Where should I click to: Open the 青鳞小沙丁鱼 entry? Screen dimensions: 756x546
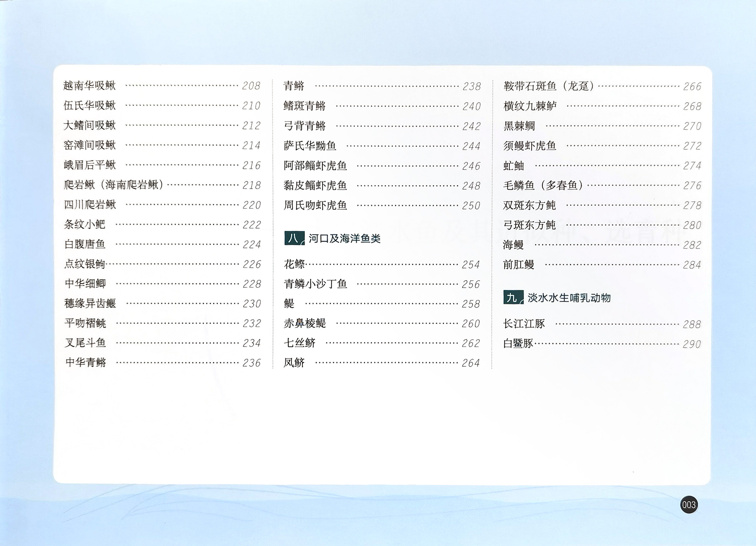pos(315,284)
